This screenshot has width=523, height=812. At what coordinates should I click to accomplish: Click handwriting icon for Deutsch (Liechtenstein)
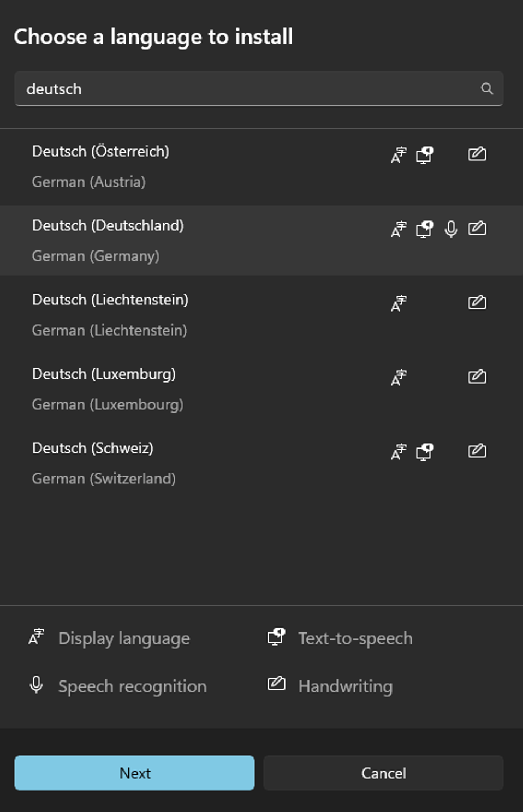[477, 302]
